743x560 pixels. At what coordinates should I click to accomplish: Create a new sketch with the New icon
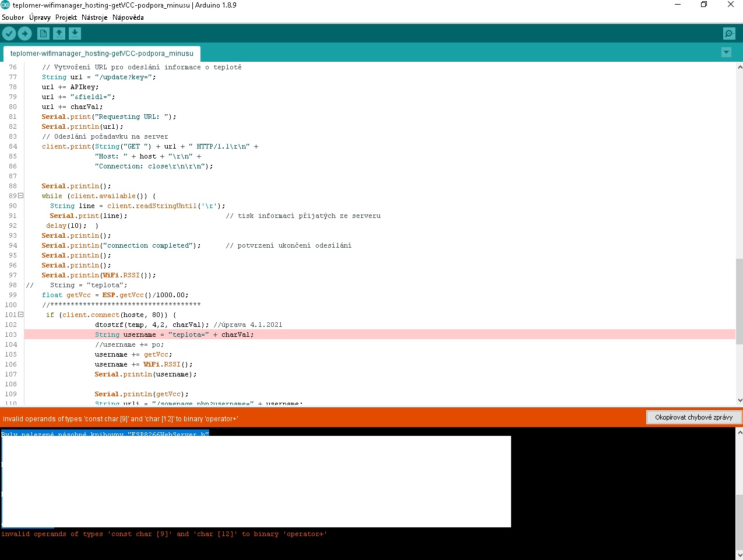(x=43, y=34)
